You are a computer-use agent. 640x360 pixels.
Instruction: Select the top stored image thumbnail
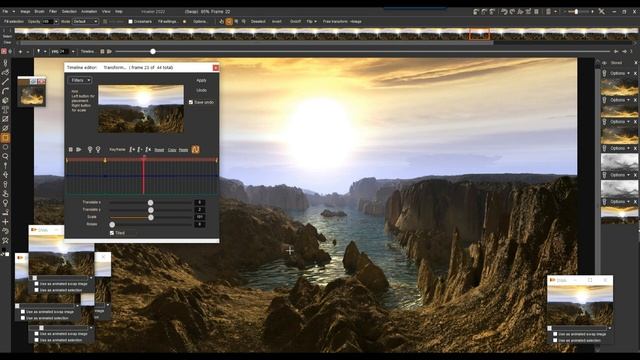coord(619,87)
